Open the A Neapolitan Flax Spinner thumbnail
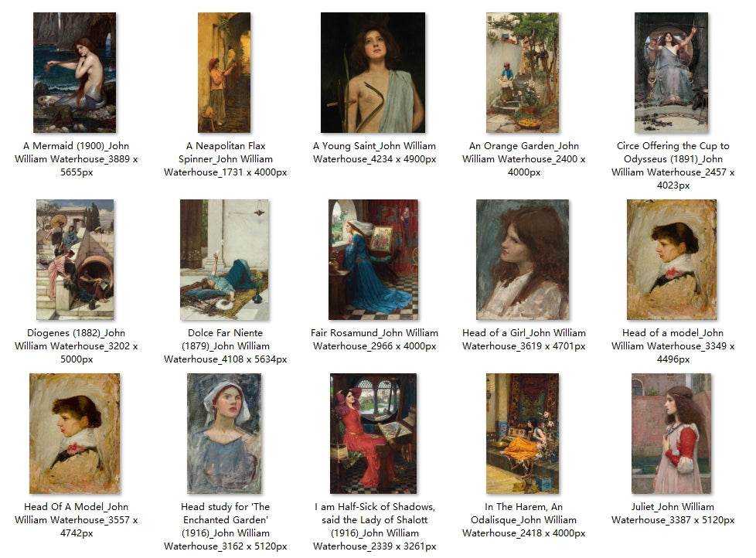This screenshot has width=756, height=558. [224, 73]
